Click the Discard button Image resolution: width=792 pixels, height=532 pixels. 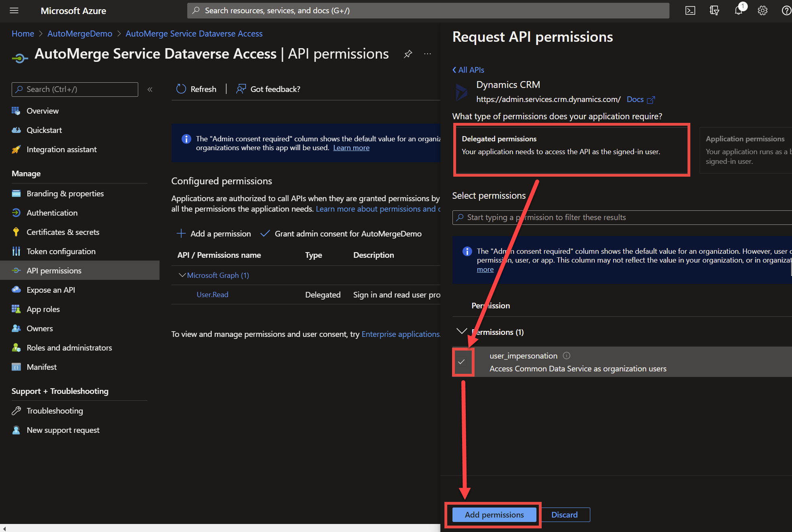point(564,515)
